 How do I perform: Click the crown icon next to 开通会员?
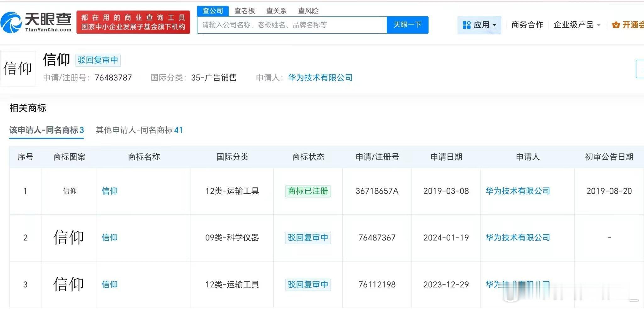pos(616,25)
